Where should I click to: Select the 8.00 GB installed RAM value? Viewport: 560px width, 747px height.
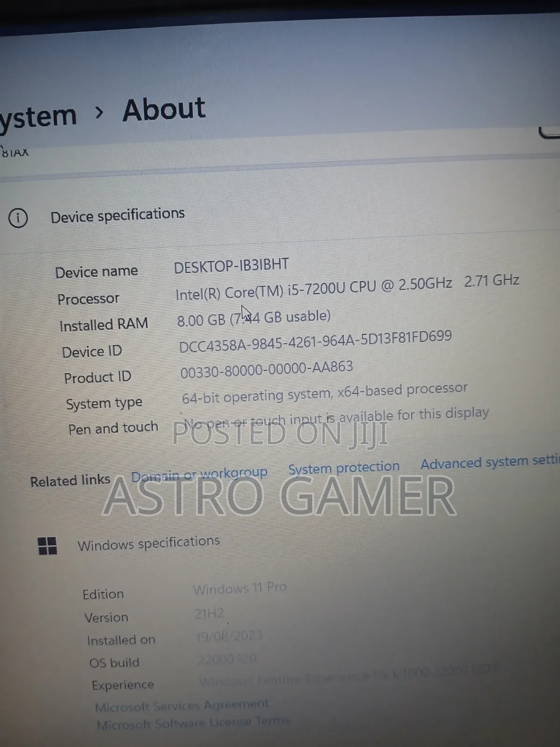[254, 318]
